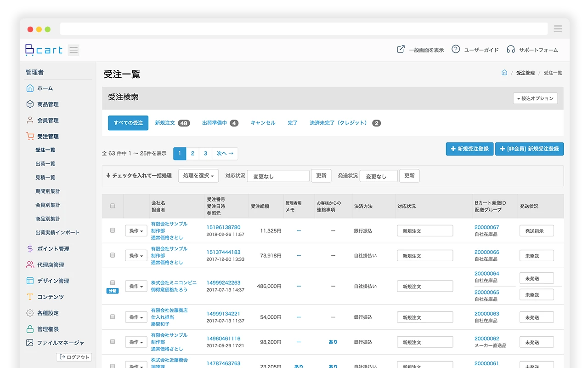Click the ユーザーガイド question mark icon
588x368 pixels.
(456, 49)
